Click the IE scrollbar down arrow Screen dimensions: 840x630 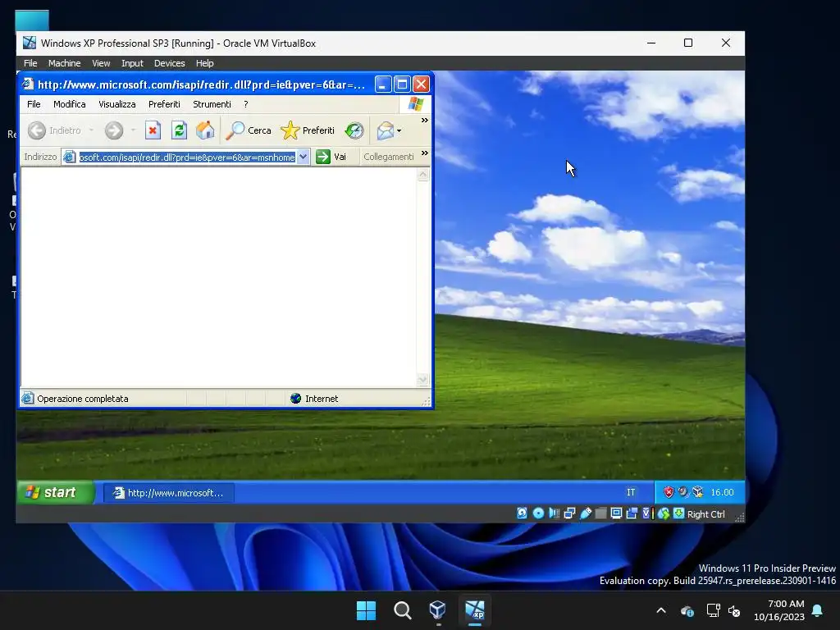coord(423,380)
